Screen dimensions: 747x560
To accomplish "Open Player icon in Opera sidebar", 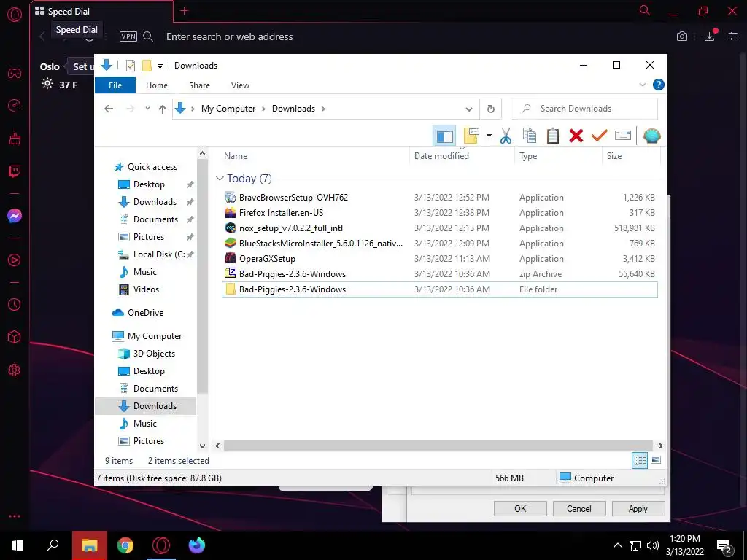I will tap(15, 260).
